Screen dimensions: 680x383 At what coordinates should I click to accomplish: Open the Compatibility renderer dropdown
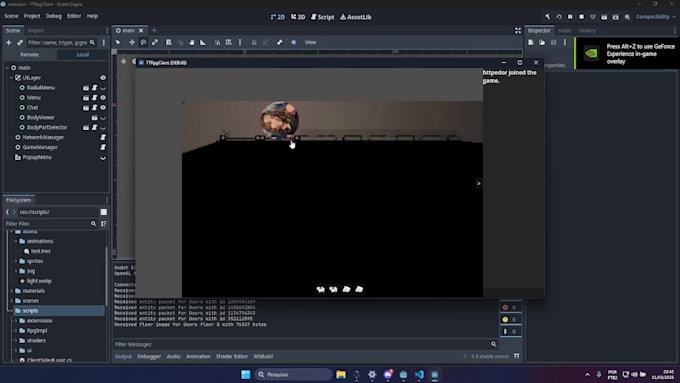[x=656, y=17]
